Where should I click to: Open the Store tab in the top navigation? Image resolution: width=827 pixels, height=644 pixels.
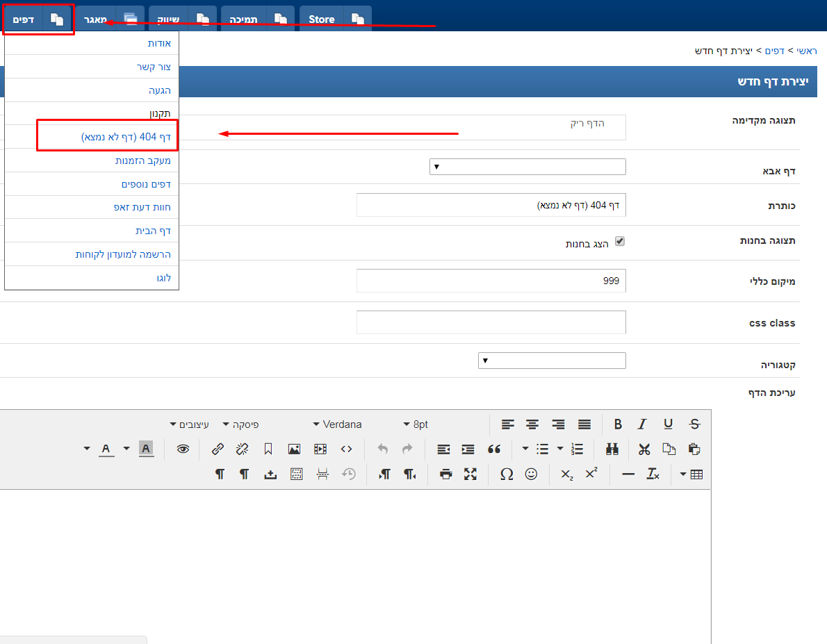tap(321, 19)
